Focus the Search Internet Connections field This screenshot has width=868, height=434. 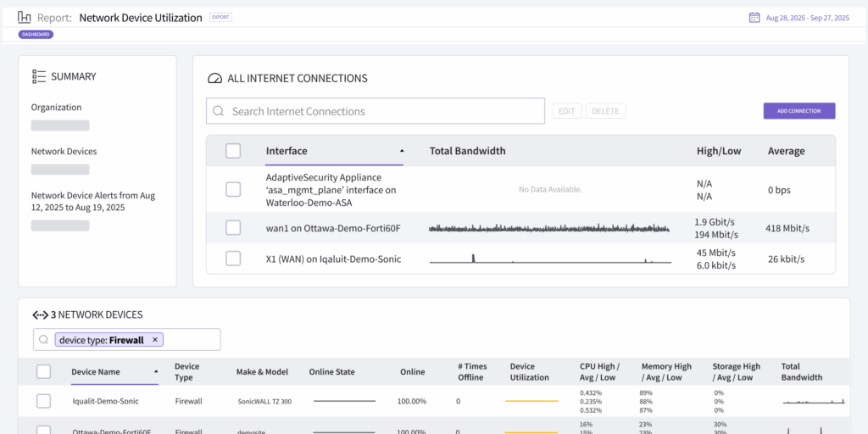376,111
